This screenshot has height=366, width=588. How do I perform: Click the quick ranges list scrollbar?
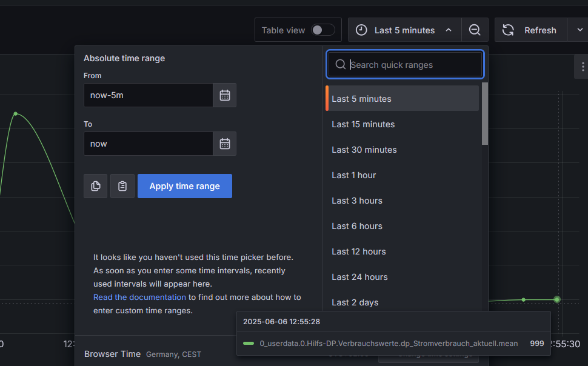pyautogui.click(x=485, y=114)
